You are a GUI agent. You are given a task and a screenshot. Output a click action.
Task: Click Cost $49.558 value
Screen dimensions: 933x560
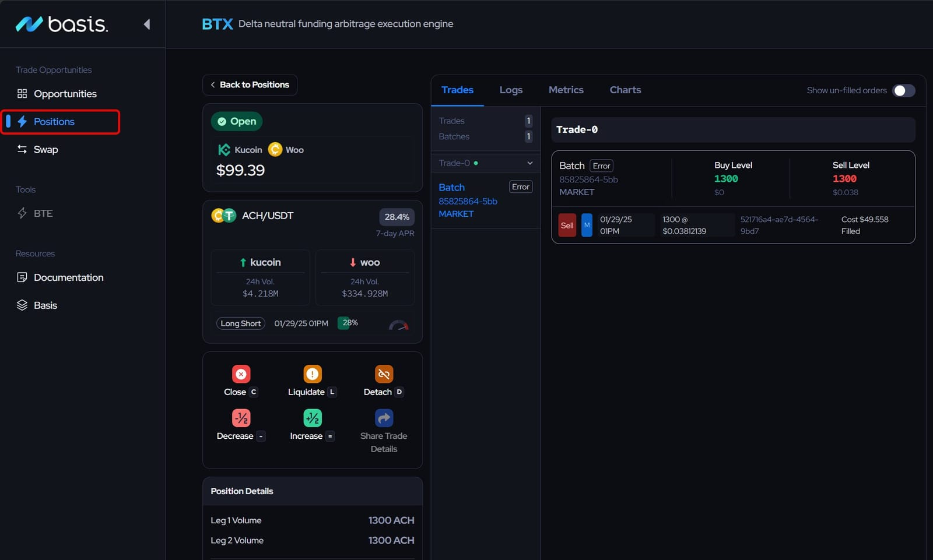point(865,220)
